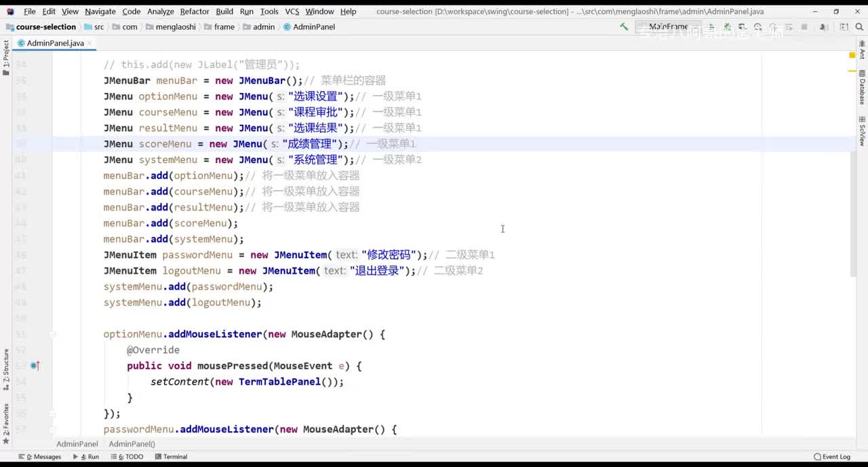Screen dimensions: 868x467
Task: Click the grey Stop square icon
Action: (804, 26)
